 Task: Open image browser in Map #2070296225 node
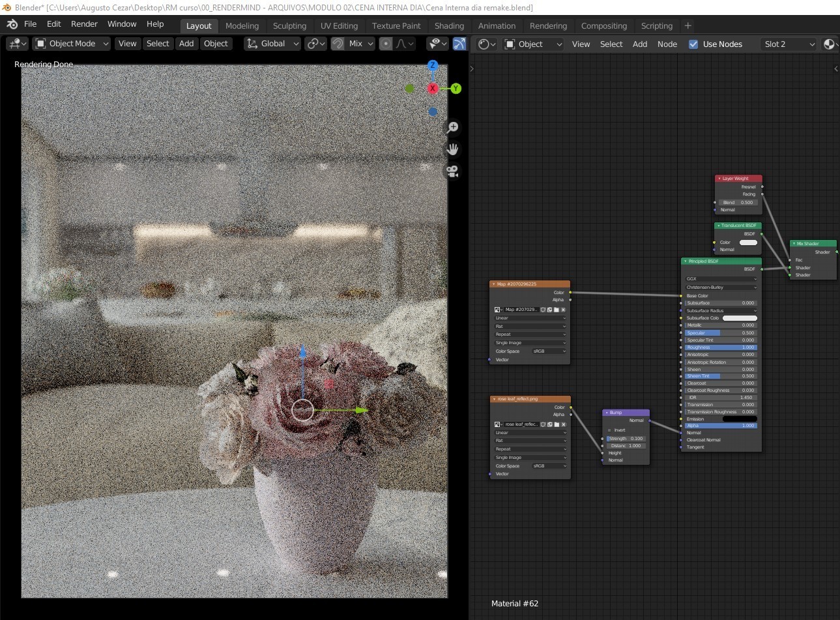pos(499,310)
